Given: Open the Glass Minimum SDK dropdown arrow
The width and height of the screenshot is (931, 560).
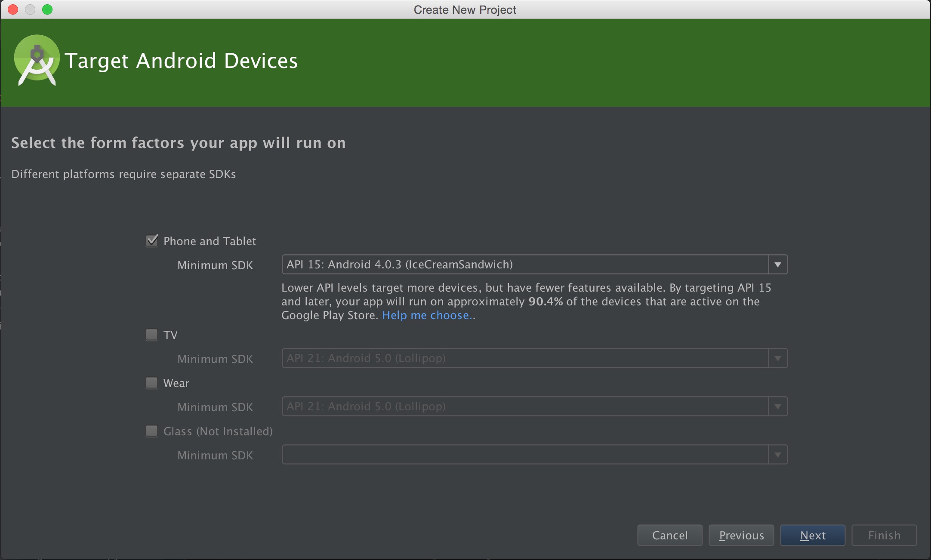Looking at the screenshot, I should point(778,455).
